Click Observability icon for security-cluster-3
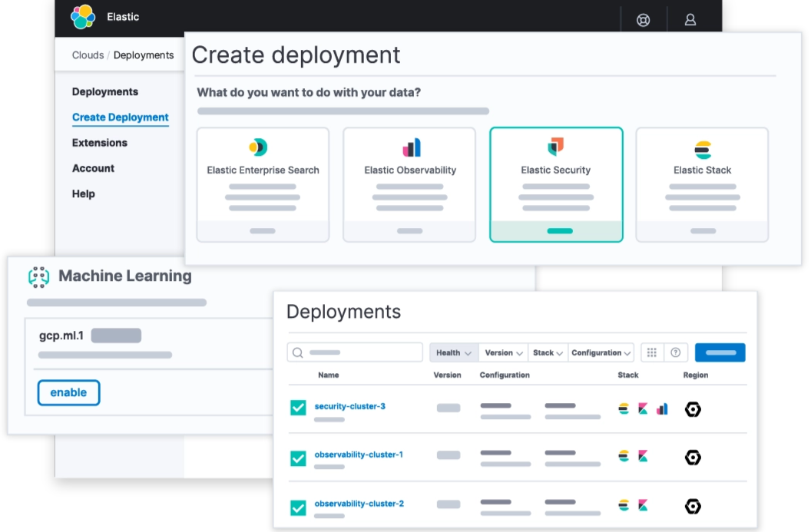Screen dimensions: 811x532 (662, 409)
